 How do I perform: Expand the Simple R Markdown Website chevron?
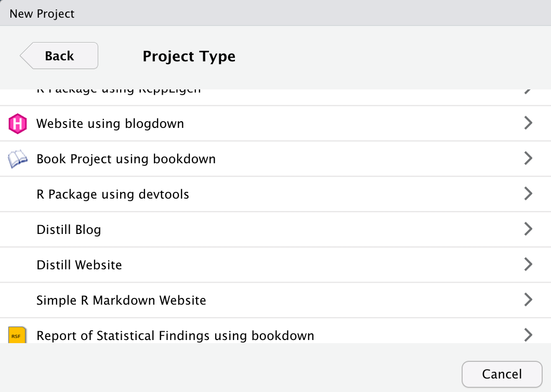528,300
